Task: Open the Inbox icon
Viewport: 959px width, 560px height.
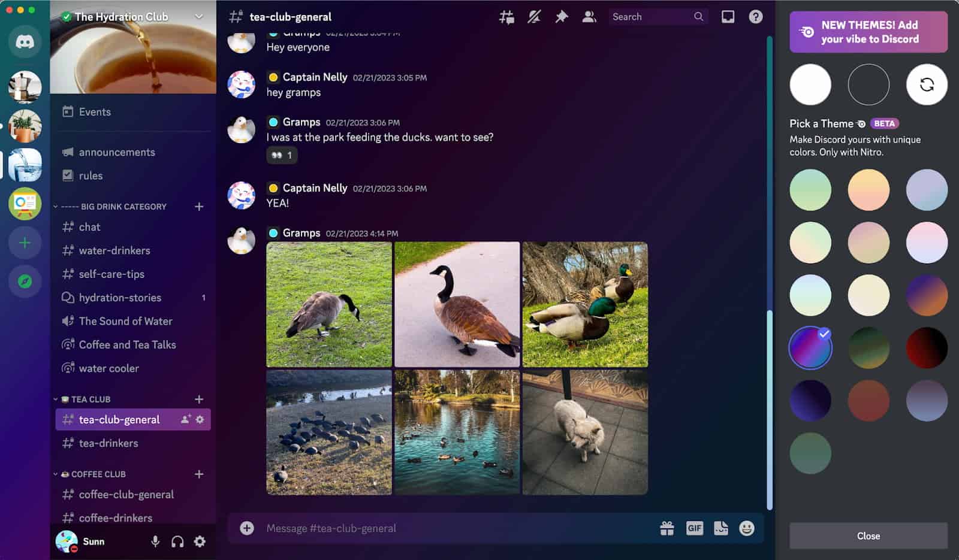Action: (x=728, y=17)
